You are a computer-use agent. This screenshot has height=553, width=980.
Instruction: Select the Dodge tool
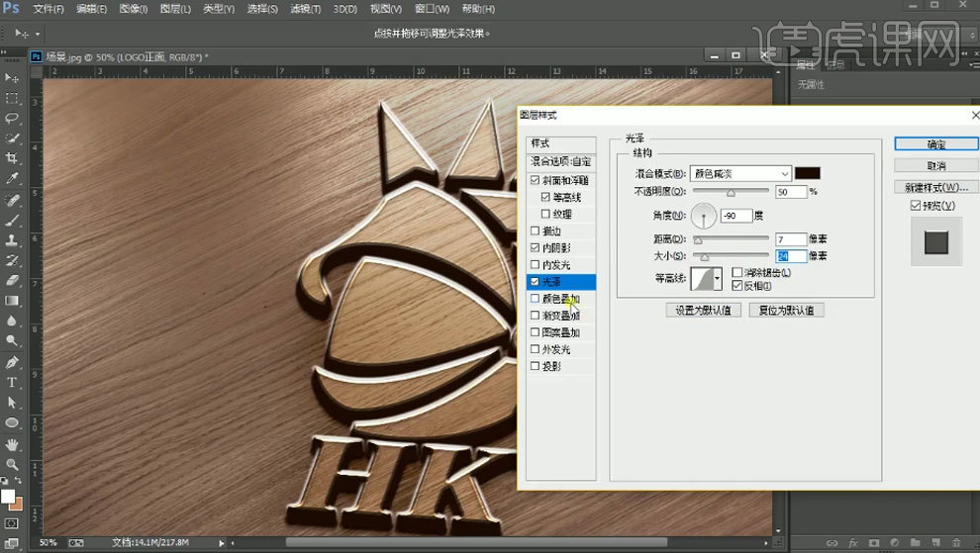click(x=11, y=340)
